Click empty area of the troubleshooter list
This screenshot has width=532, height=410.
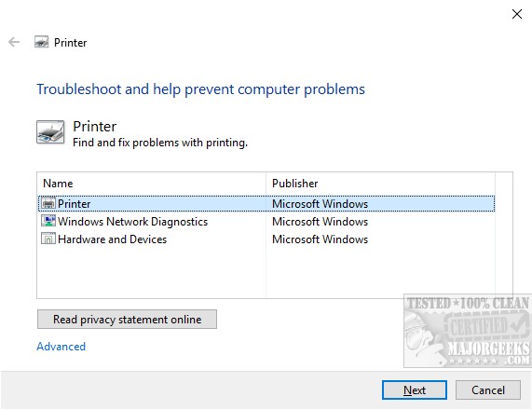click(x=266, y=273)
